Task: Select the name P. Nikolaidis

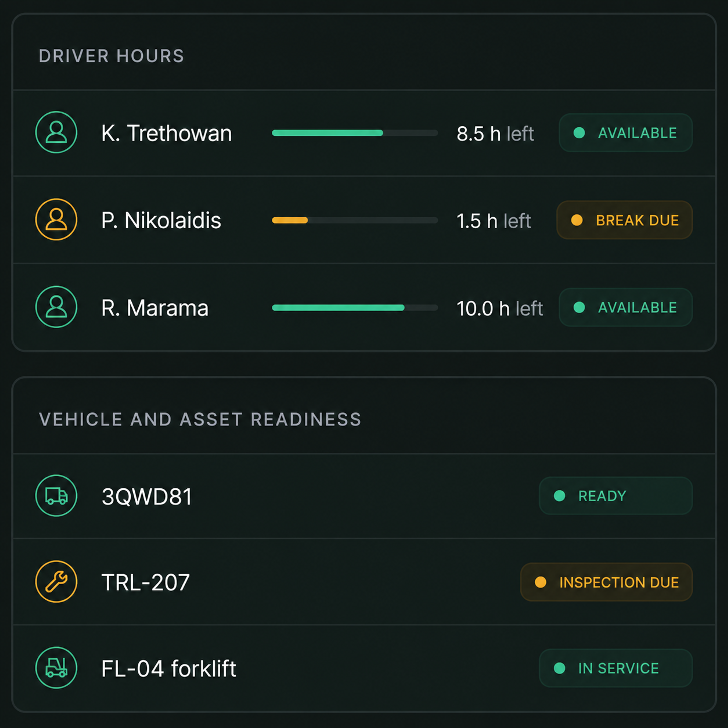Action: (x=161, y=220)
